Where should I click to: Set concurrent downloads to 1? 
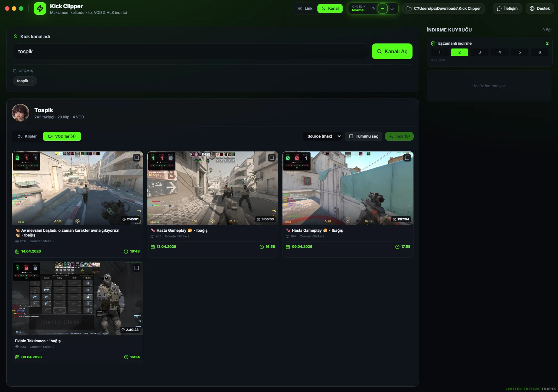[440, 52]
